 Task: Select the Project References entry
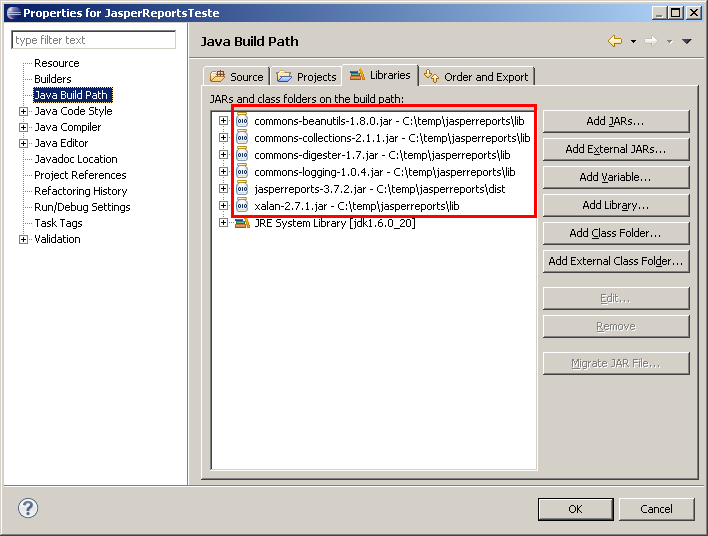(80, 175)
